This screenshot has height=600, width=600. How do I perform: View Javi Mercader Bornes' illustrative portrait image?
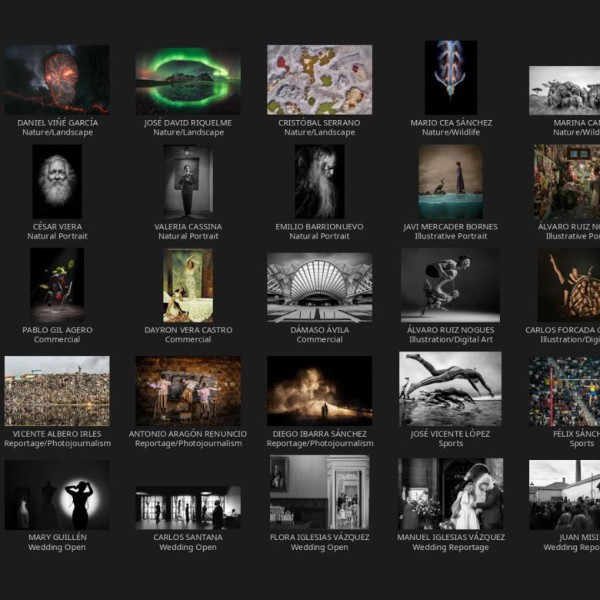(451, 181)
